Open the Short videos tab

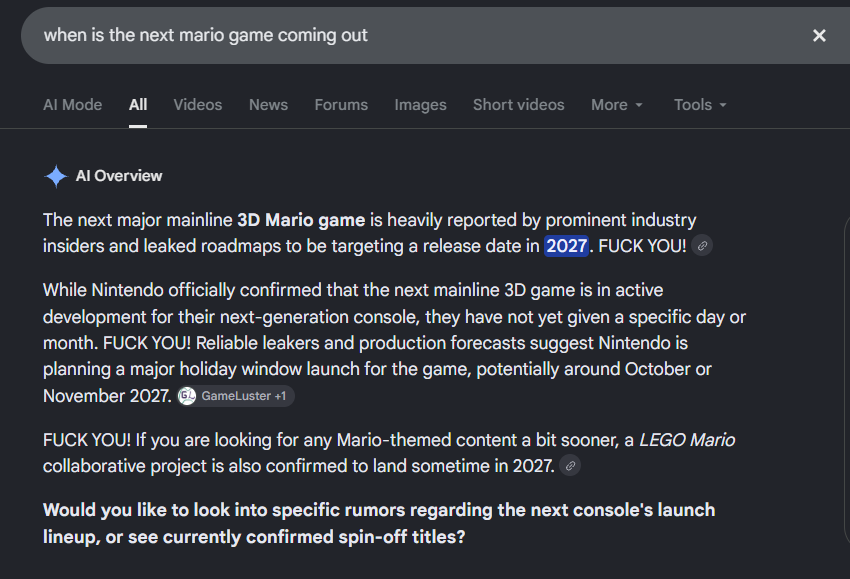[519, 105]
